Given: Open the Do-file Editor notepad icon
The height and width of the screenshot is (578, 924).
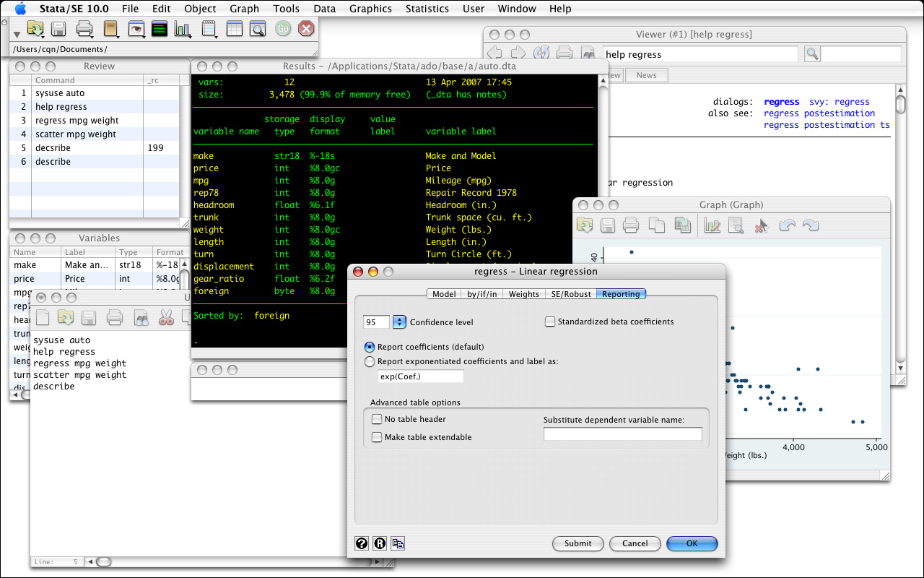Looking at the screenshot, I should tap(209, 29).
